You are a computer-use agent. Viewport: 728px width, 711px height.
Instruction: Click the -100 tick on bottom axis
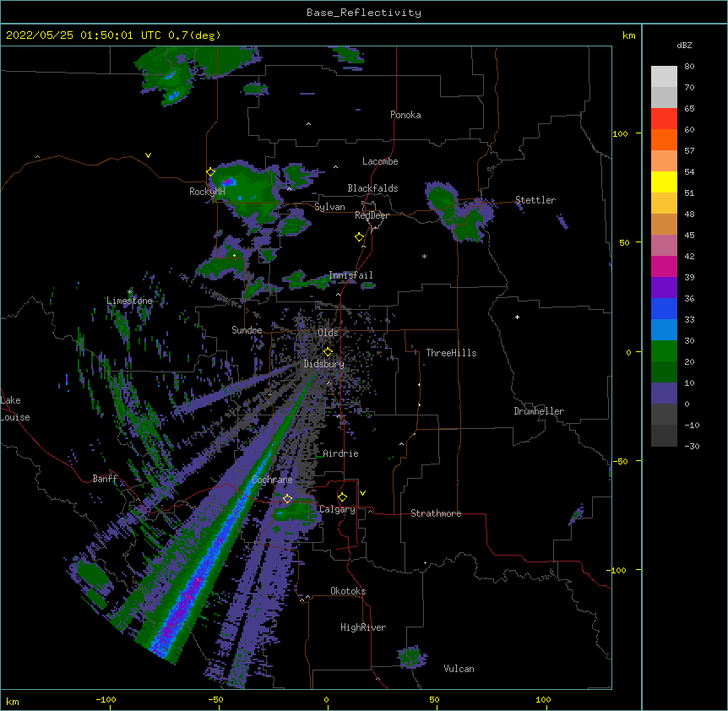[106, 699]
